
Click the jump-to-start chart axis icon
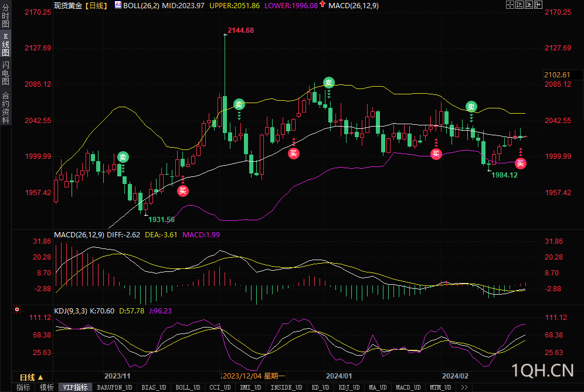519,5
